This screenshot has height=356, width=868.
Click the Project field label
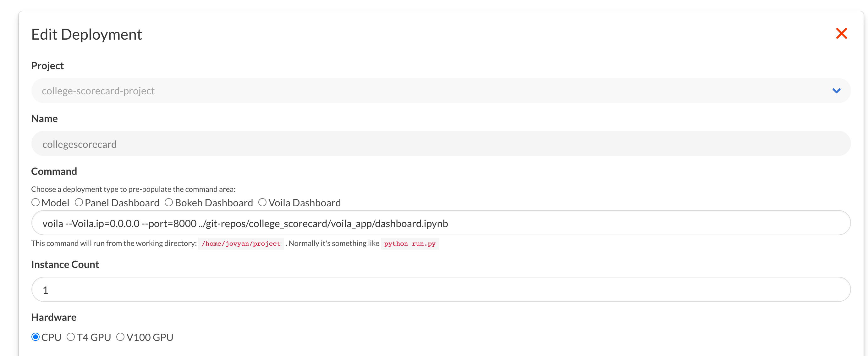(x=47, y=65)
